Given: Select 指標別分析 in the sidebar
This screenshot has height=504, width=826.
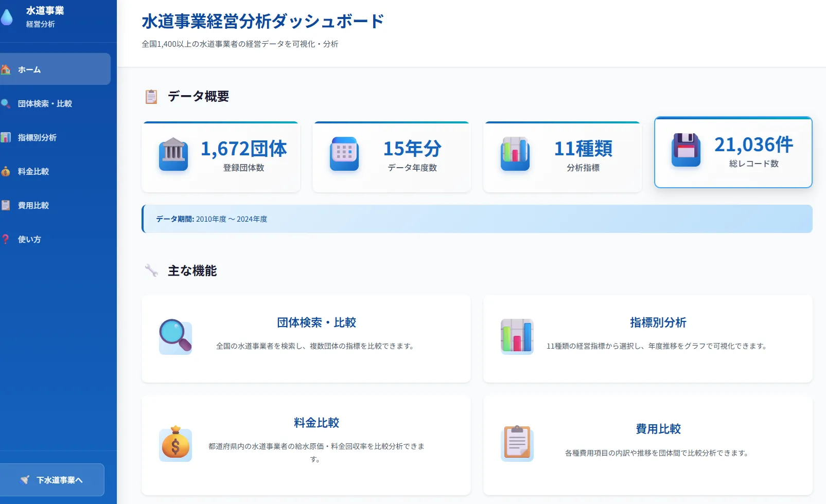Looking at the screenshot, I should coord(55,137).
